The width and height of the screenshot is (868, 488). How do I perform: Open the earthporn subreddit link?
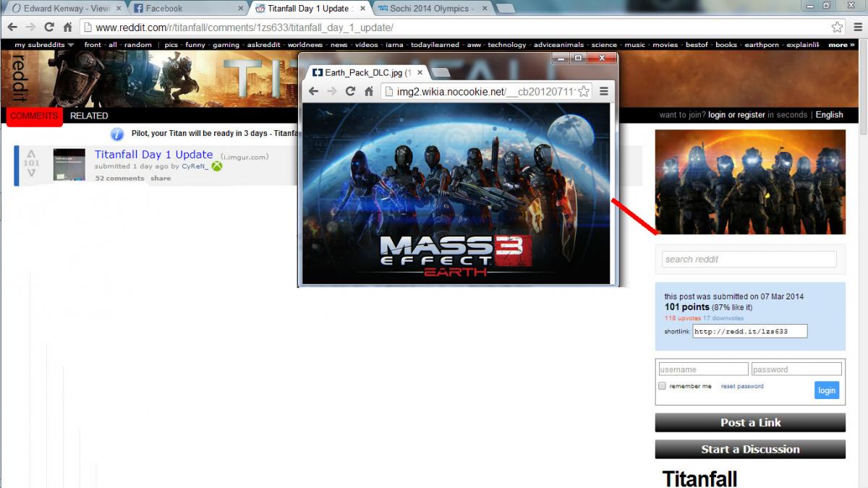tap(762, 45)
